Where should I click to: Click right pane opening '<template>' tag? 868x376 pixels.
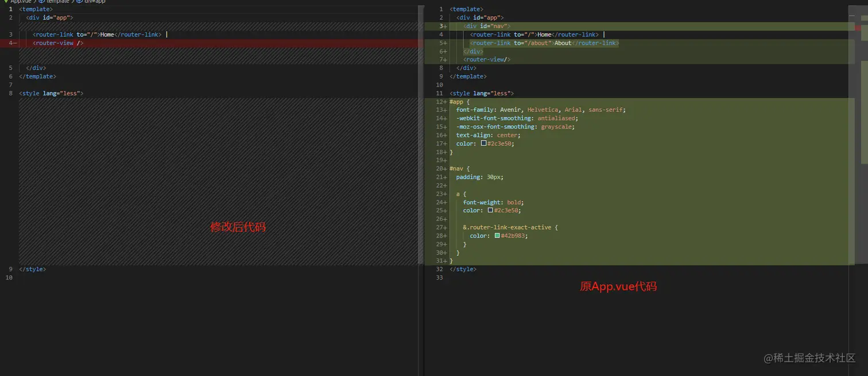coord(466,9)
